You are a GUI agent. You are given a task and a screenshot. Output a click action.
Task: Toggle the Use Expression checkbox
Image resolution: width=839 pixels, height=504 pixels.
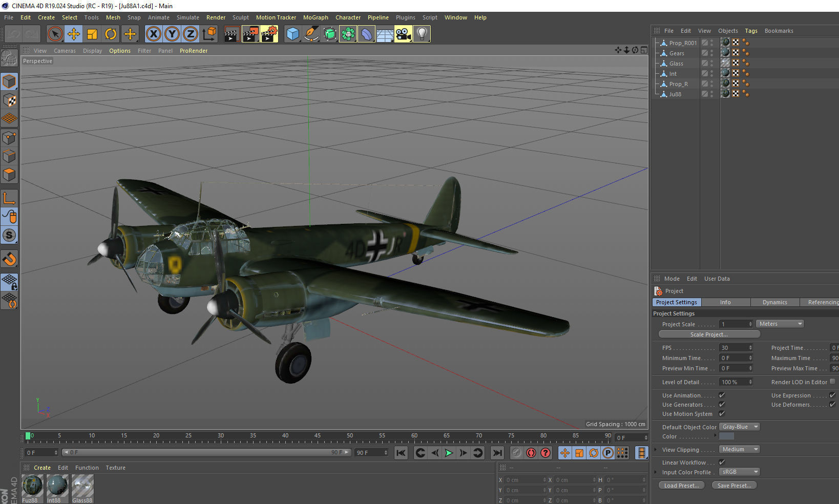tap(832, 395)
